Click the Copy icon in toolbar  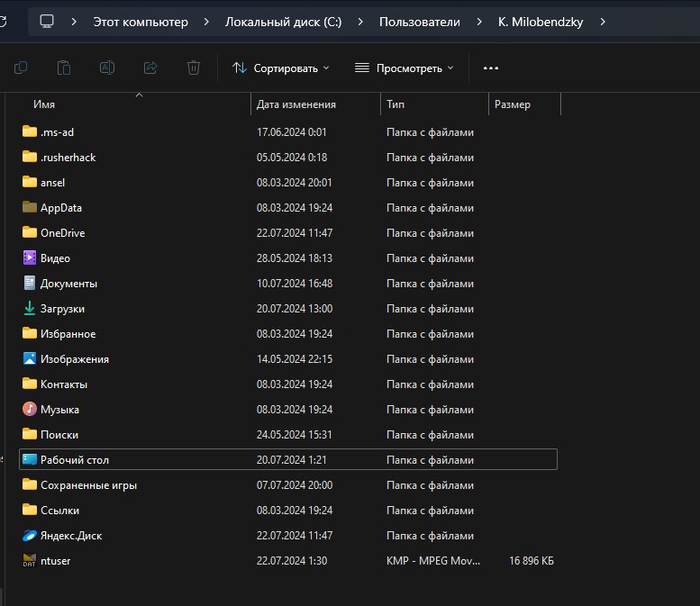21,68
